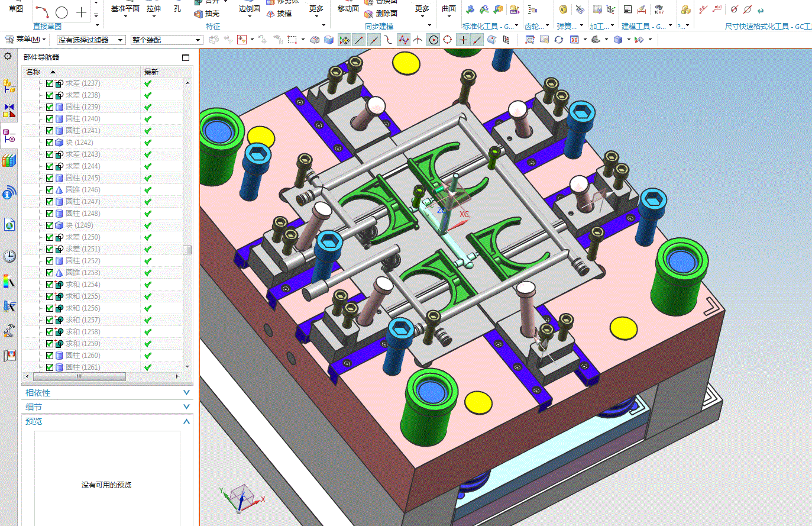Open the 菜单(M) menu
The height and width of the screenshot is (526, 812).
coord(25,40)
